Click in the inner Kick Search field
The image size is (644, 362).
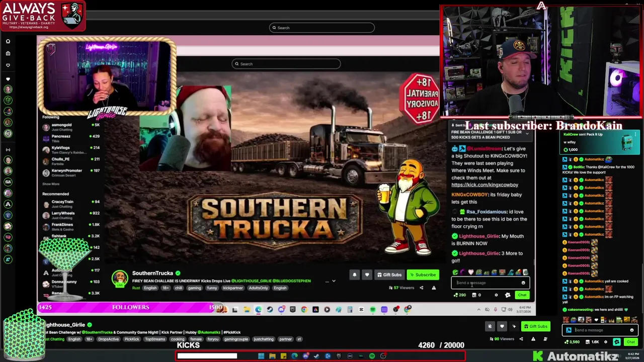[286, 64]
